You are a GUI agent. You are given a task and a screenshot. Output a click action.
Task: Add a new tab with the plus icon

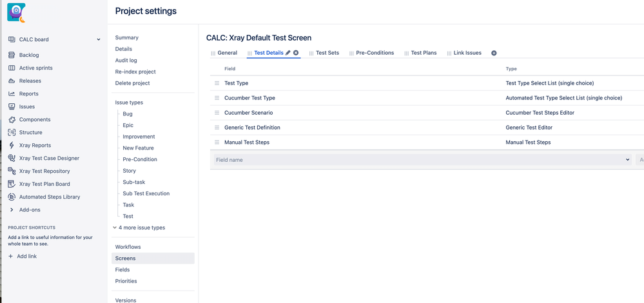494,53
